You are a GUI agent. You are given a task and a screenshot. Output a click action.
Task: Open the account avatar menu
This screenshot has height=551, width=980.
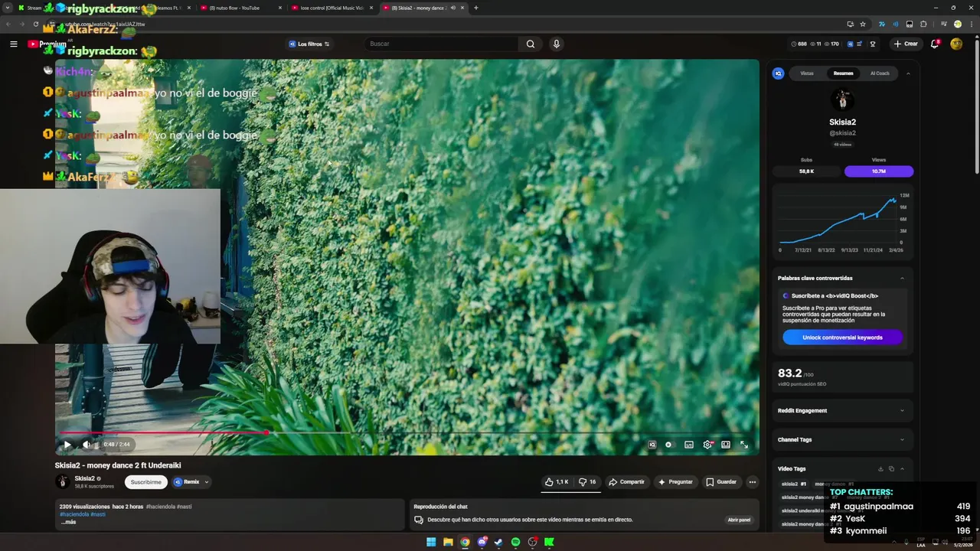[x=956, y=44]
